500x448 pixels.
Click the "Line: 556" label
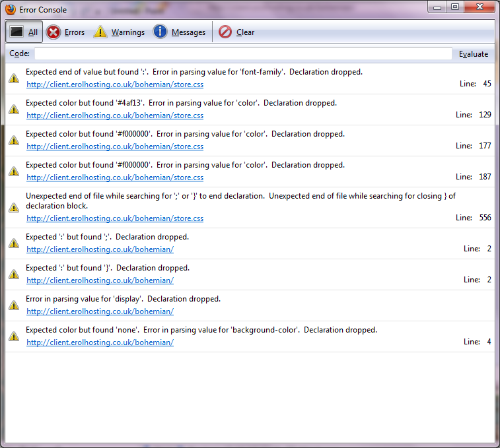[473, 218]
